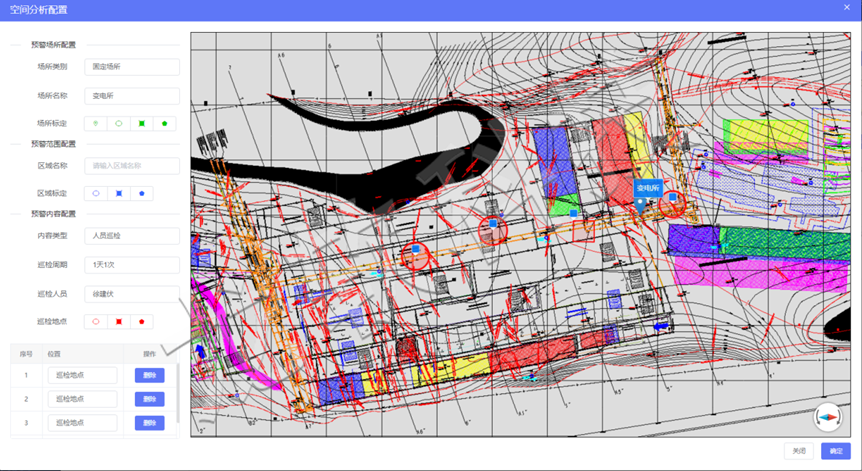Select the blue rectangle 区域标定 tool
862x471 pixels.
119,193
